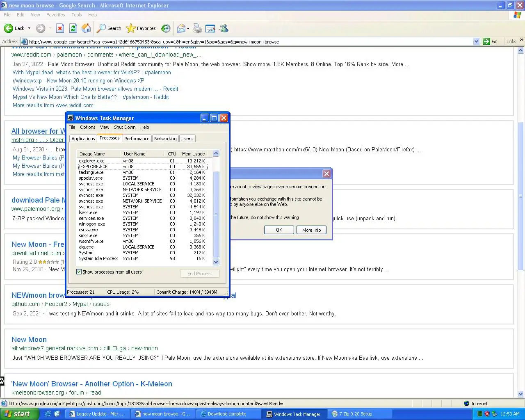Refresh the page with the Refresh icon
Screen dimensions: 525x420
tap(73, 28)
